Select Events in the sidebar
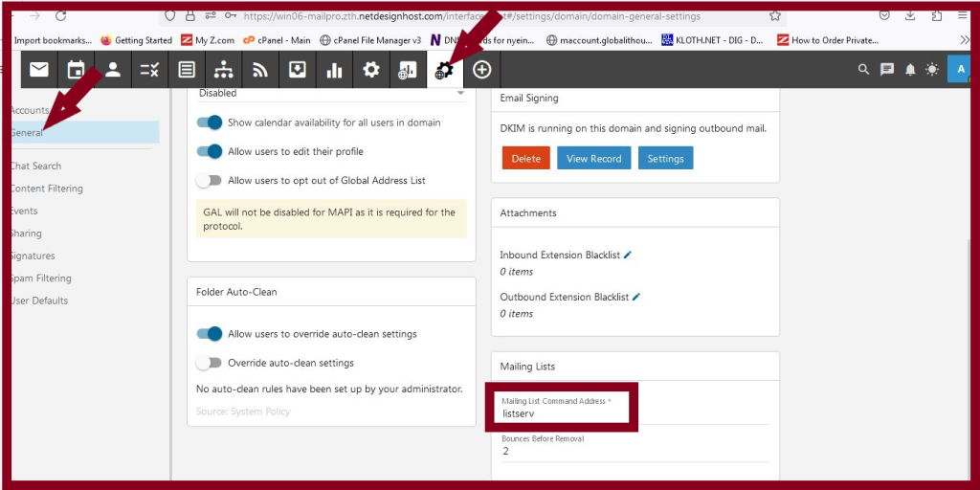The image size is (980, 490). tap(24, 211)
